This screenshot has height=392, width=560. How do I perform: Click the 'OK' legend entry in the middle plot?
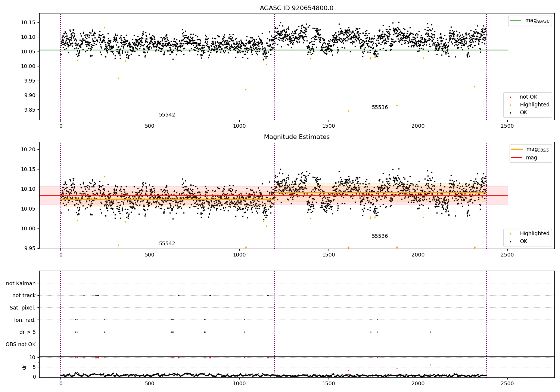523,242
